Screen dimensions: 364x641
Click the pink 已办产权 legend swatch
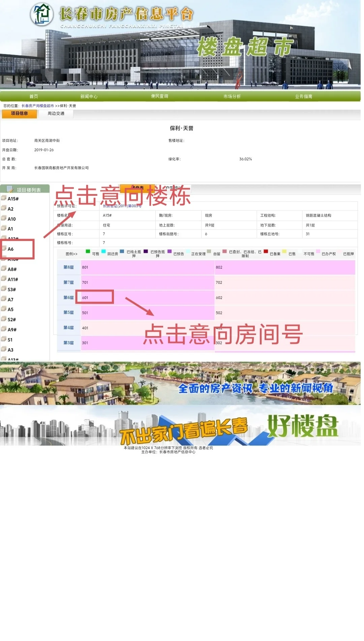tap(318, 251)
